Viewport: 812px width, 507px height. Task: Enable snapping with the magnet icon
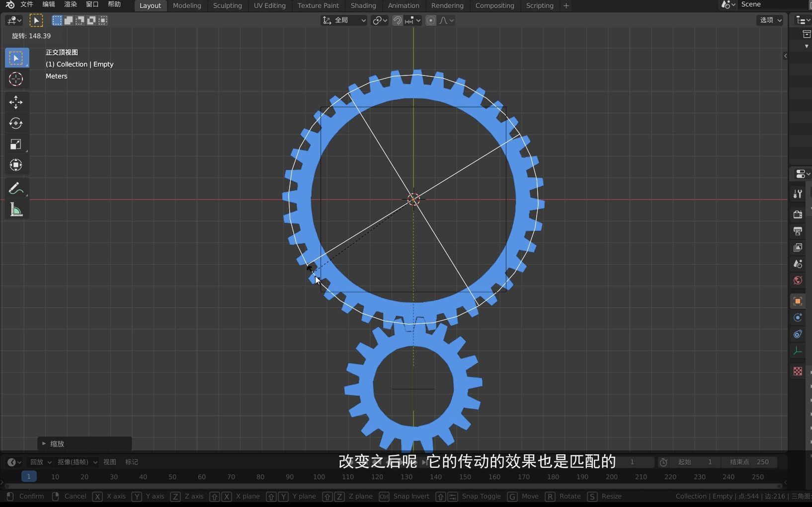398,20
